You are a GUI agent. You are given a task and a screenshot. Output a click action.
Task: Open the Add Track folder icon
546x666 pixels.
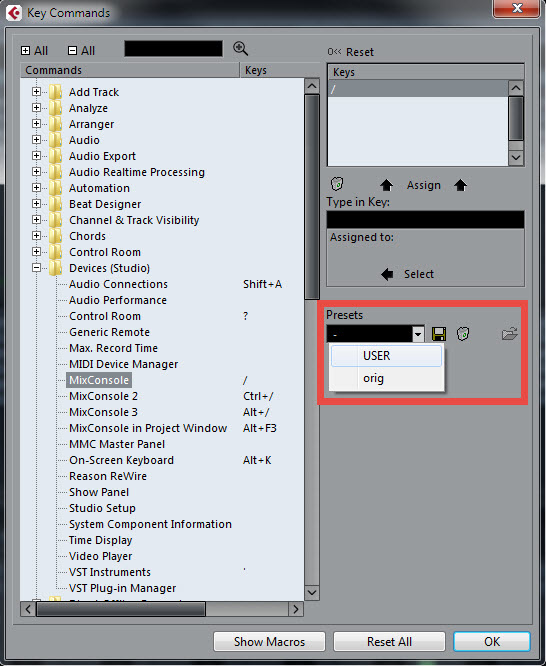55,92
